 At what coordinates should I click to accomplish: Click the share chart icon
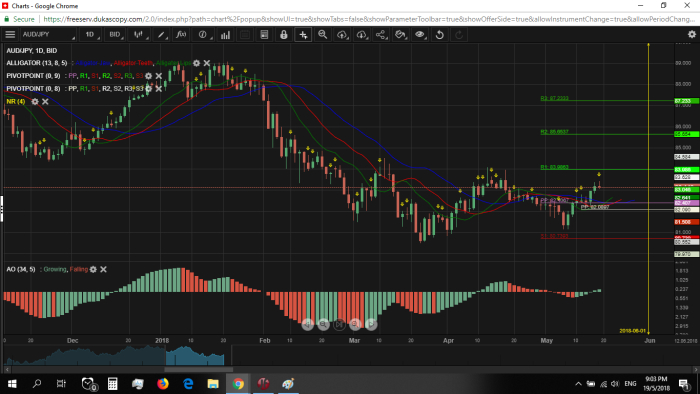click(381, 34)
